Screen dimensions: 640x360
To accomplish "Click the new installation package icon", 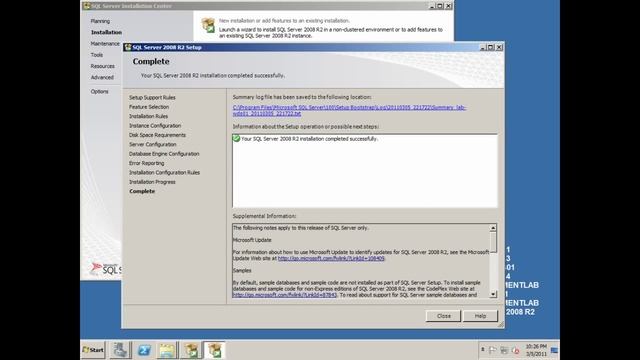I will click(x=208, y=25).
